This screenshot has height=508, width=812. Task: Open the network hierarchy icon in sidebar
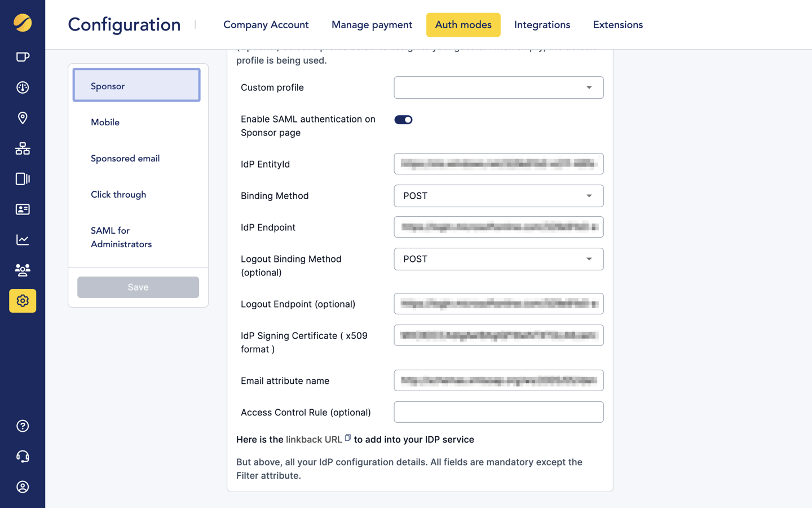(23, 148)
